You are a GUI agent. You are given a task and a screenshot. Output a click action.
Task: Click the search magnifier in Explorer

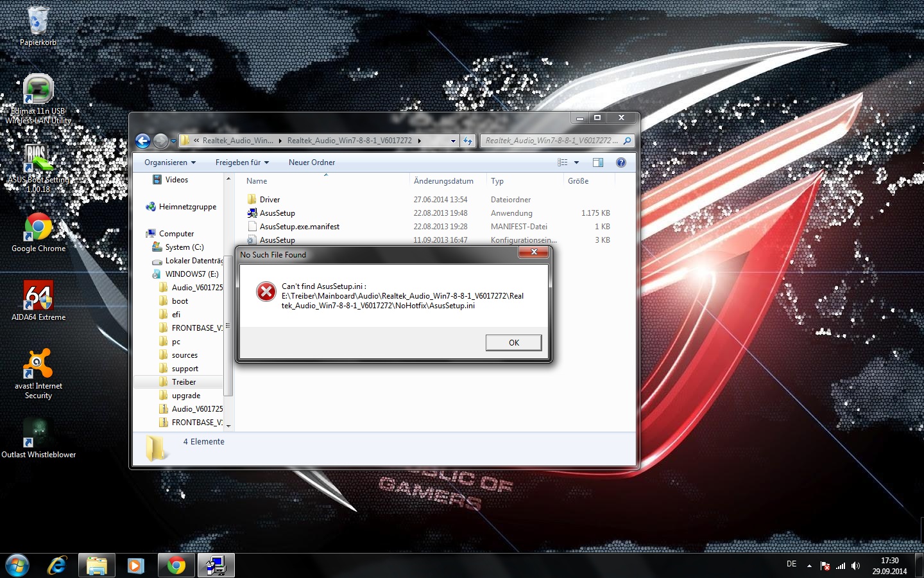pos(627,141)
